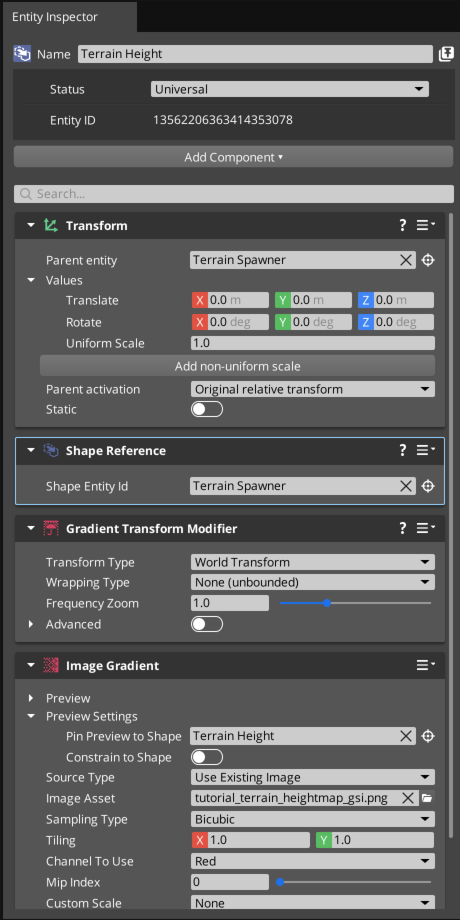Click the pin inspector icon beside Name field
460x920 pixels.
click(446, 54)
